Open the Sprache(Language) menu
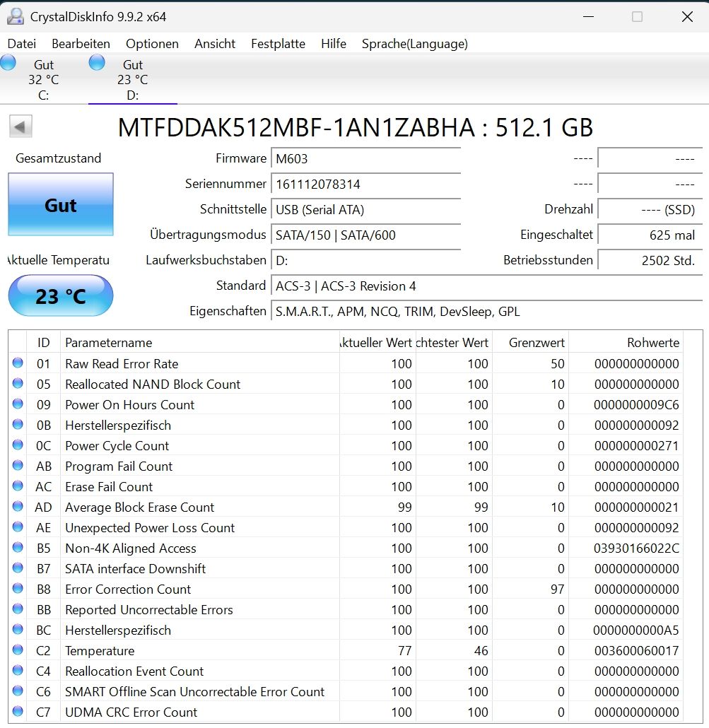Image resolution: width=709 pixels, height=728 pixels. (x=415, y=44)
